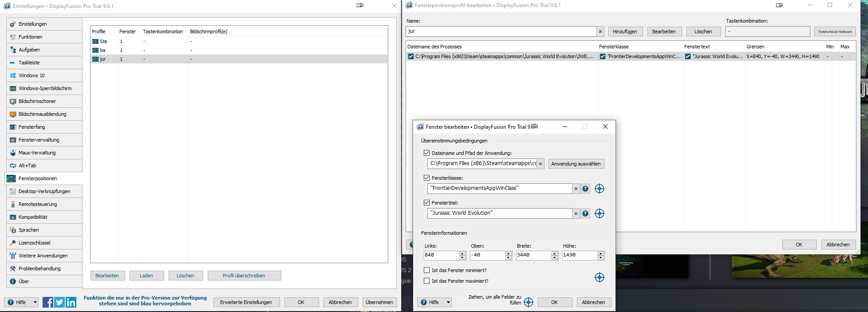The width and height of the screenshot is (868, 312).
Task: Select Taskleiste in the sidebar
Action: [x=44, y=63]
